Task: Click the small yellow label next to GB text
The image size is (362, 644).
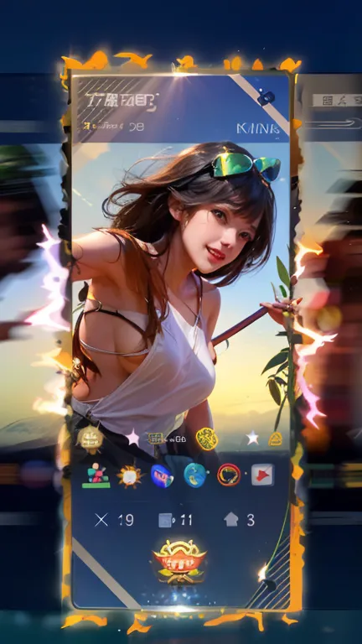Action: coord(155,439)
